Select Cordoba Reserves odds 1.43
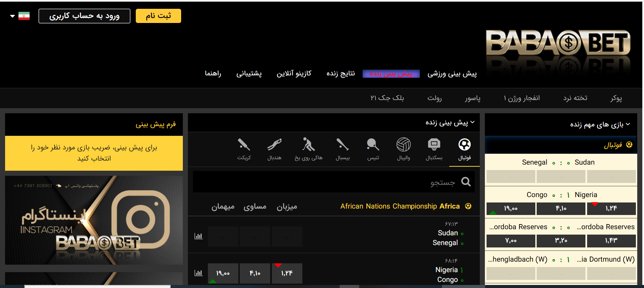This screenshot has height=288, width=644. coord(611,241)
